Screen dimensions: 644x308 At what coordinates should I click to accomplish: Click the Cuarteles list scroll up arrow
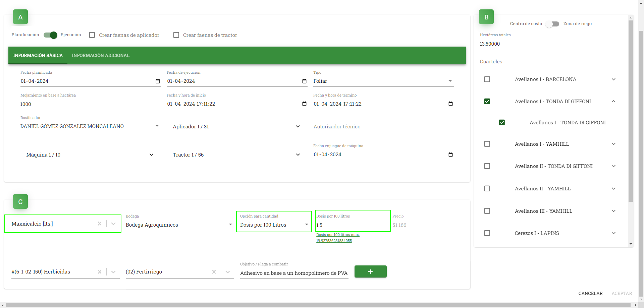coord(631,17)
